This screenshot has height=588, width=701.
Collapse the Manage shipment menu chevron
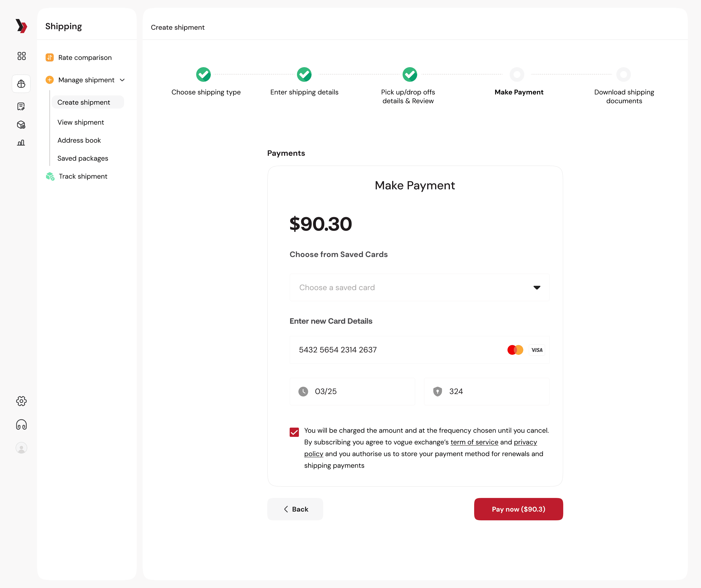click(x=122, y=80)
